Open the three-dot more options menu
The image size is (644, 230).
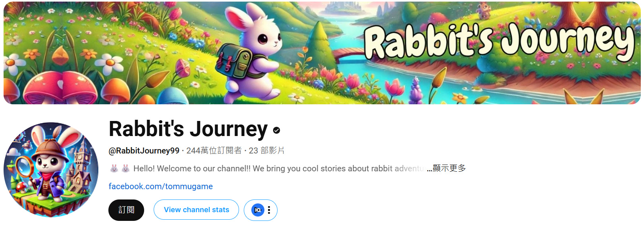[x=269, y=210]
